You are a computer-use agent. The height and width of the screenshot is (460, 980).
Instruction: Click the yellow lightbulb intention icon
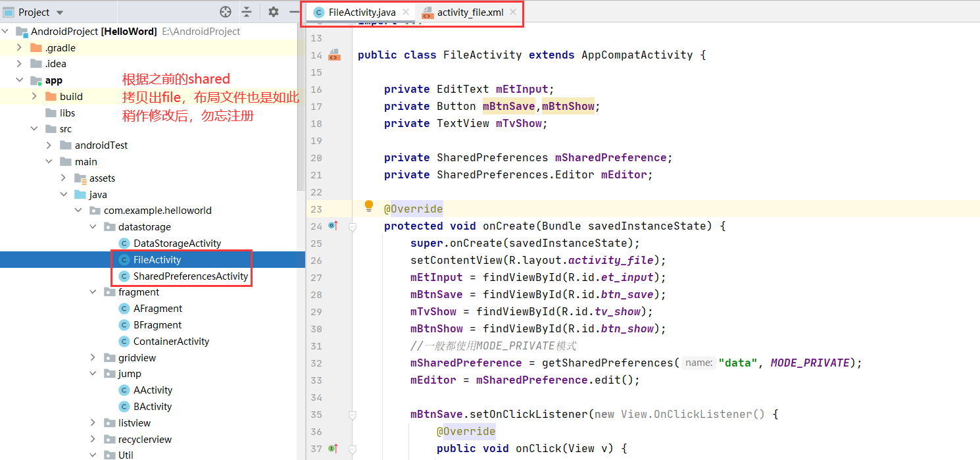369,207
